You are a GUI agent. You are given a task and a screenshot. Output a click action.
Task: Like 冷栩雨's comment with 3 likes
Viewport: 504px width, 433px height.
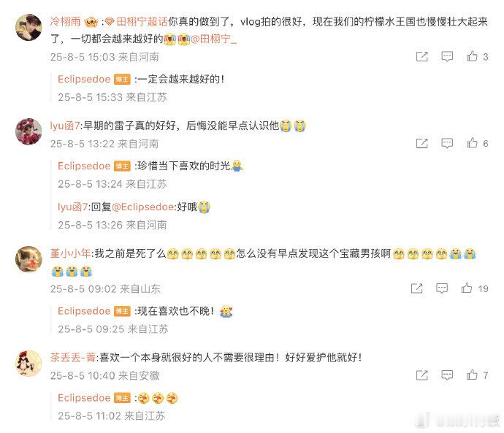(472, 56)
